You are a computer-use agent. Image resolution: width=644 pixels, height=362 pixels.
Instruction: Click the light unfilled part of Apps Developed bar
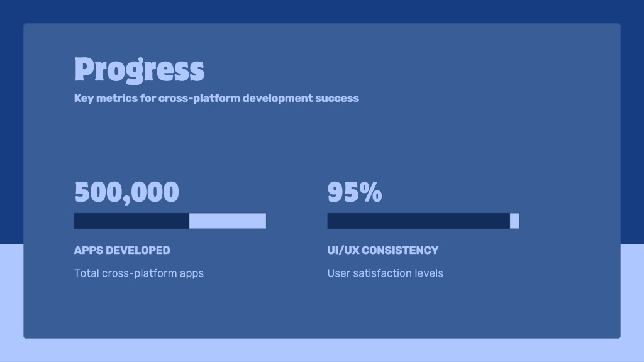(x=227, y=221)
